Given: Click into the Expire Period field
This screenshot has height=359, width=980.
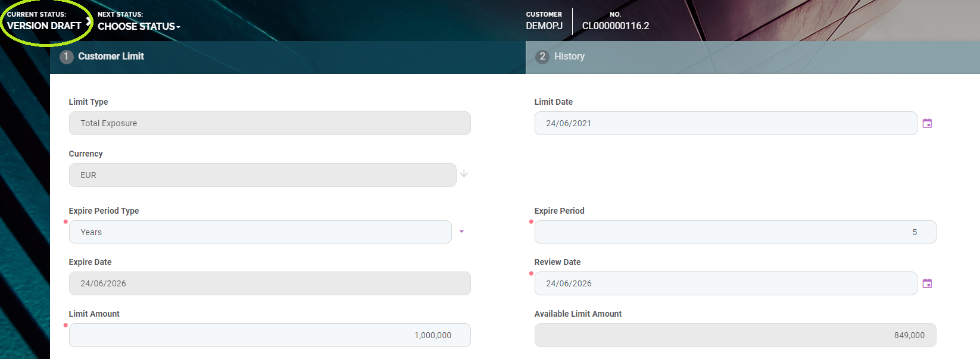Looking at the screenshot, I should point(735,232).
